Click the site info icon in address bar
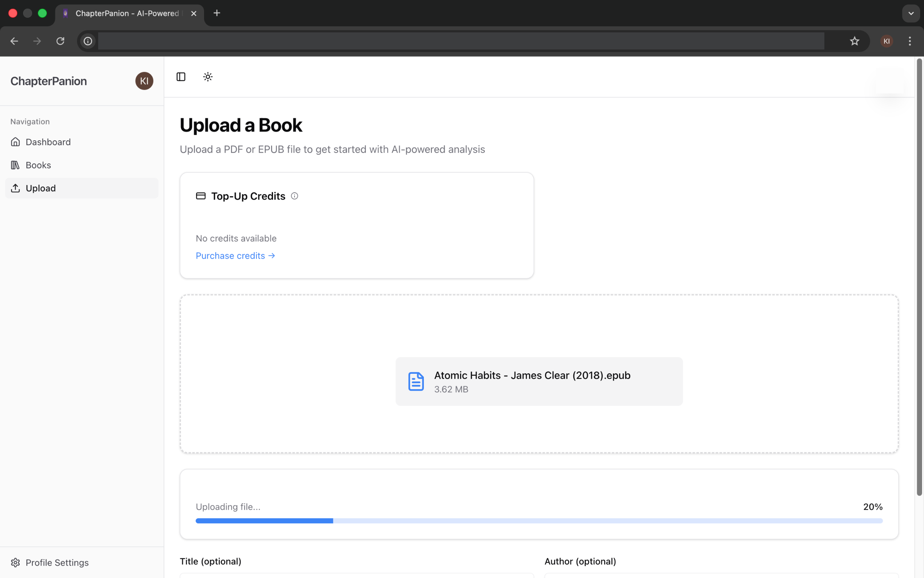This screenshot has width=924, height=578. [88, 41]
